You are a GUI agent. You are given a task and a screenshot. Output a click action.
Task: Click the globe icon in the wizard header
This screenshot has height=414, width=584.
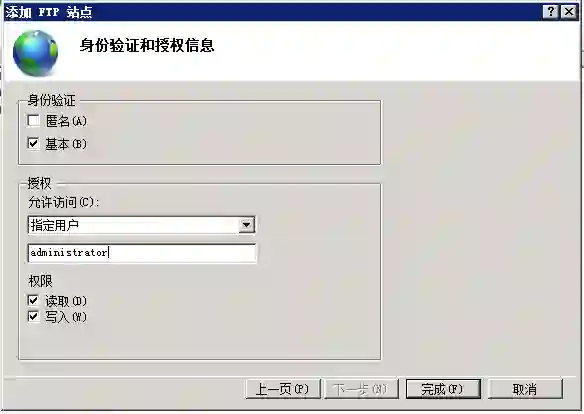point(35,53)
